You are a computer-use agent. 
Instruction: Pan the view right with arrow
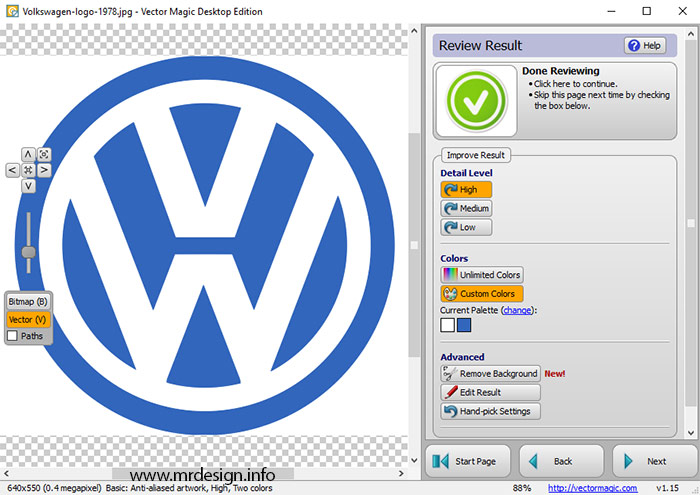[x=44, y=170]
